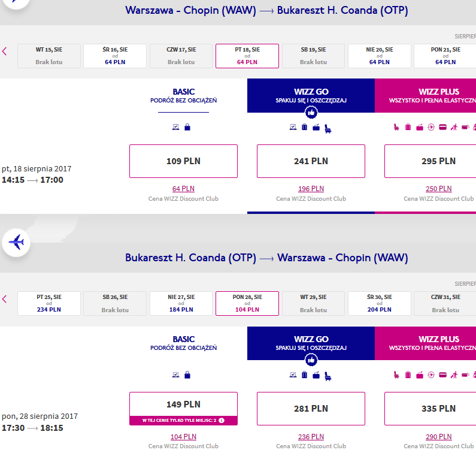Click checked baggage icon in return WIZZ GO
Image resolution: width=476 pixels, height=450 pixels.
pos(304,375)
